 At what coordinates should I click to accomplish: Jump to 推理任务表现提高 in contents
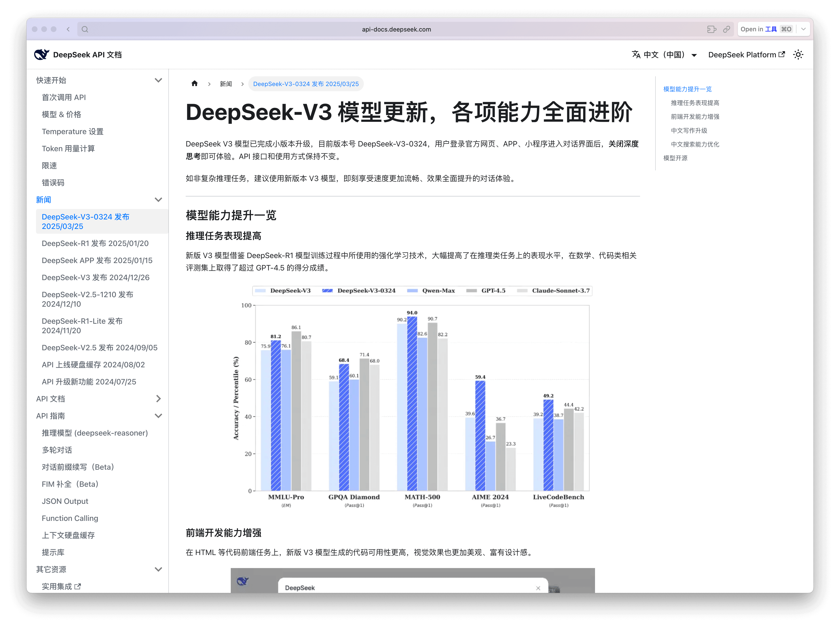[x=695, y=103]
